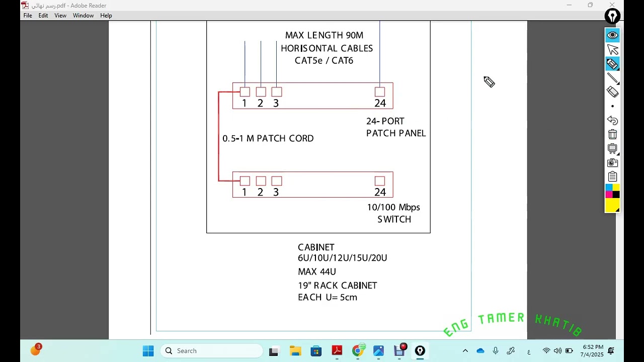Viewport: 644px width, 362px height.
Task: Open the Window menu
Action: 83,16
